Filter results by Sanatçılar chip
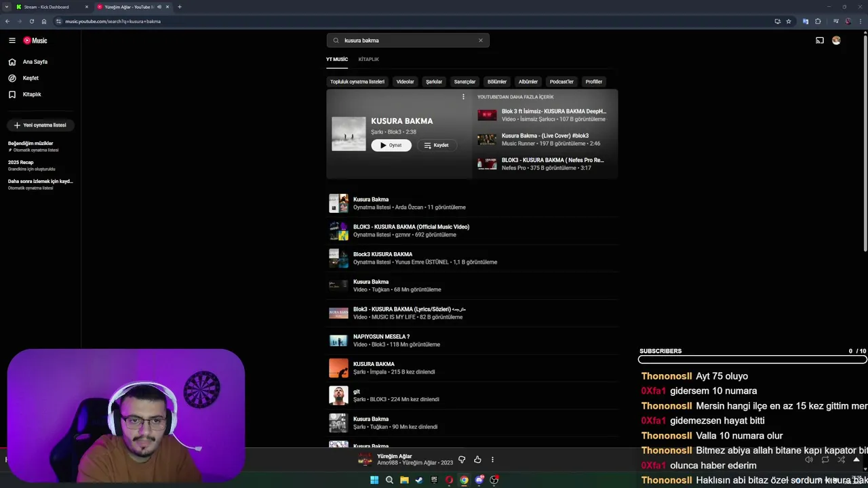Screen dimensions: 868x488 click(465, 81)
